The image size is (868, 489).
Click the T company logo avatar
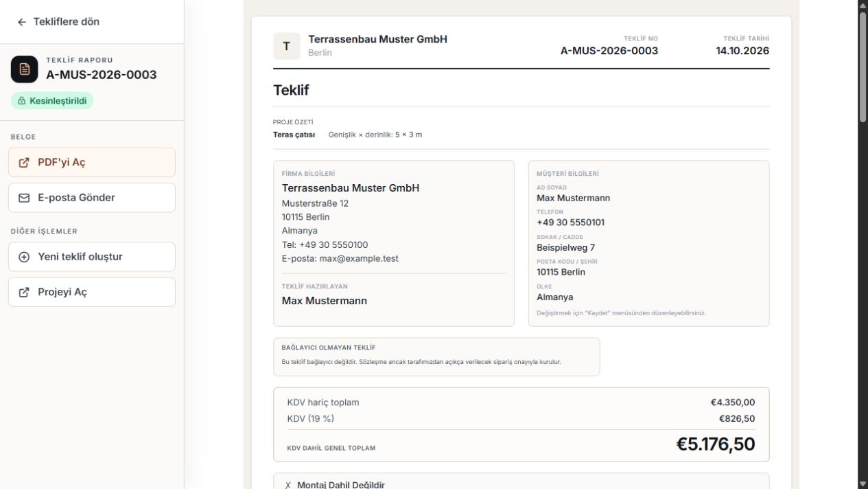(x=287, y=46)
